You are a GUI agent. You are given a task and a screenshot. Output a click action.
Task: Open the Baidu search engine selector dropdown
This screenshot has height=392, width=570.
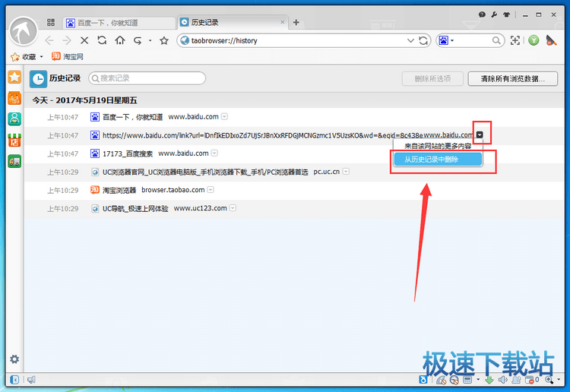(452, 41)
